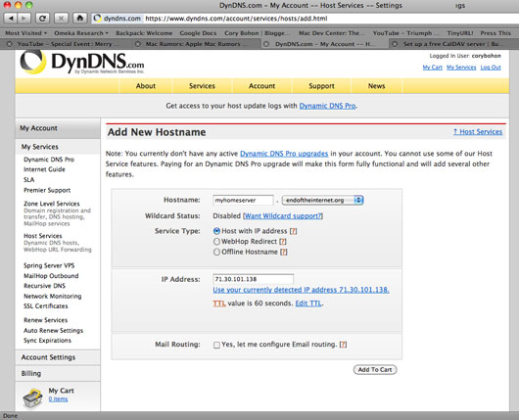Click the My Services header link
The height and width of the screenshot is (420, 519).
pos(461,68)
